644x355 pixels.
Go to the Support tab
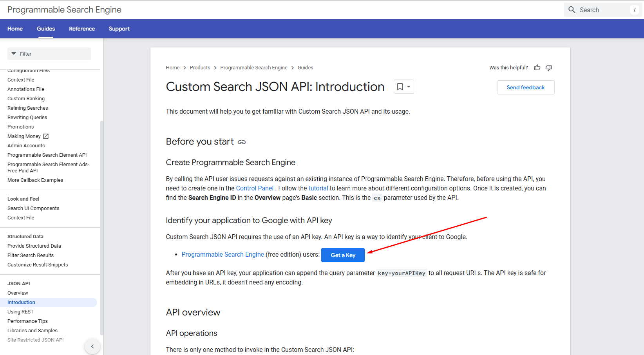pyautogui.click(x=119, y=29)
